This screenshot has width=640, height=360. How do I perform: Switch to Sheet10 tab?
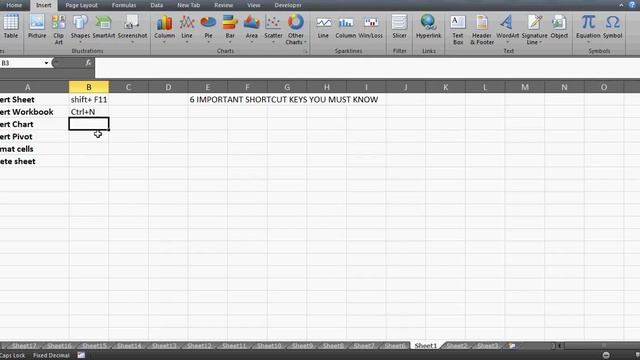coord(269,346)
